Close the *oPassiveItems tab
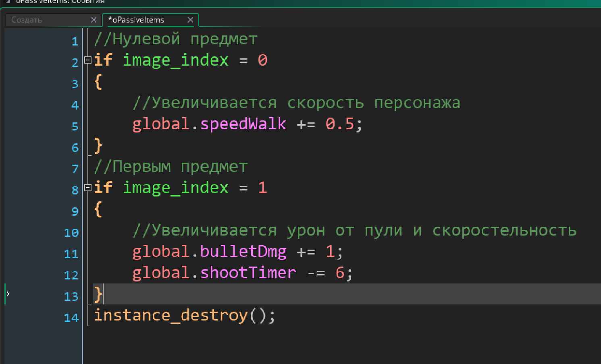The width and height of the screenshot is (601, 364). click(190, 20)
